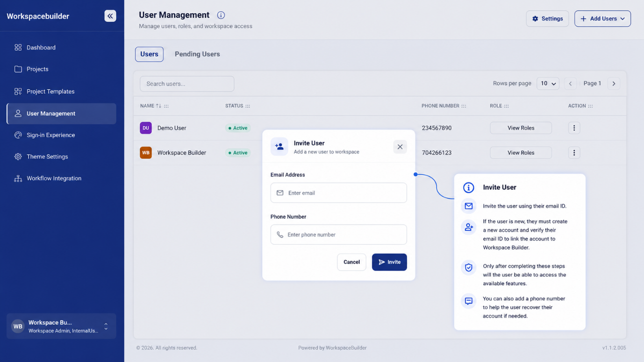Click the ACTION column header

pos(577,106)
